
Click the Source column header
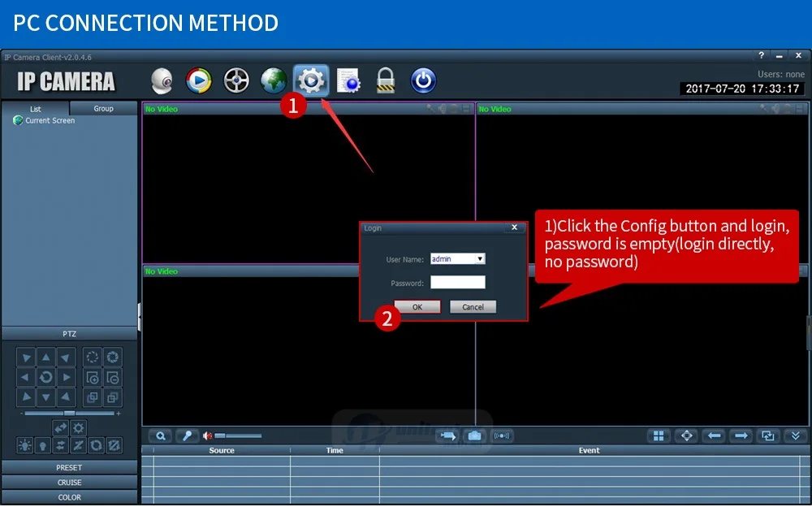tap(222, 450)
